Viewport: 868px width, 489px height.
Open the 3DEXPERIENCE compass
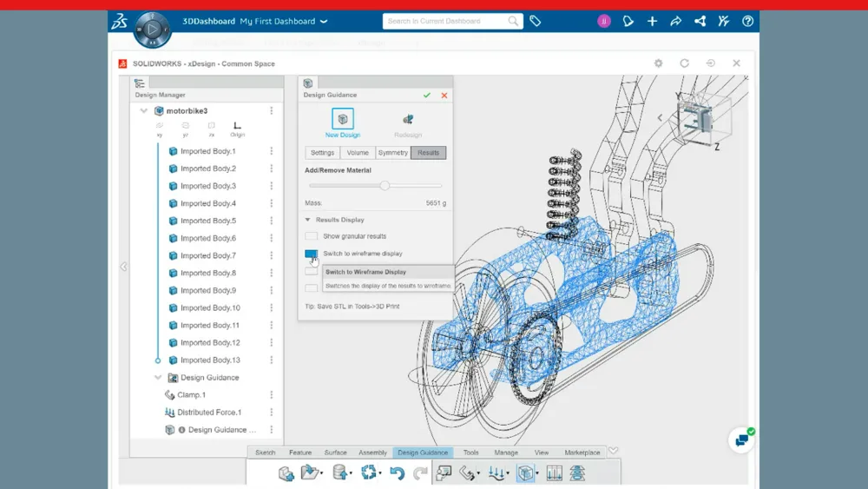[x=152, y=30]
